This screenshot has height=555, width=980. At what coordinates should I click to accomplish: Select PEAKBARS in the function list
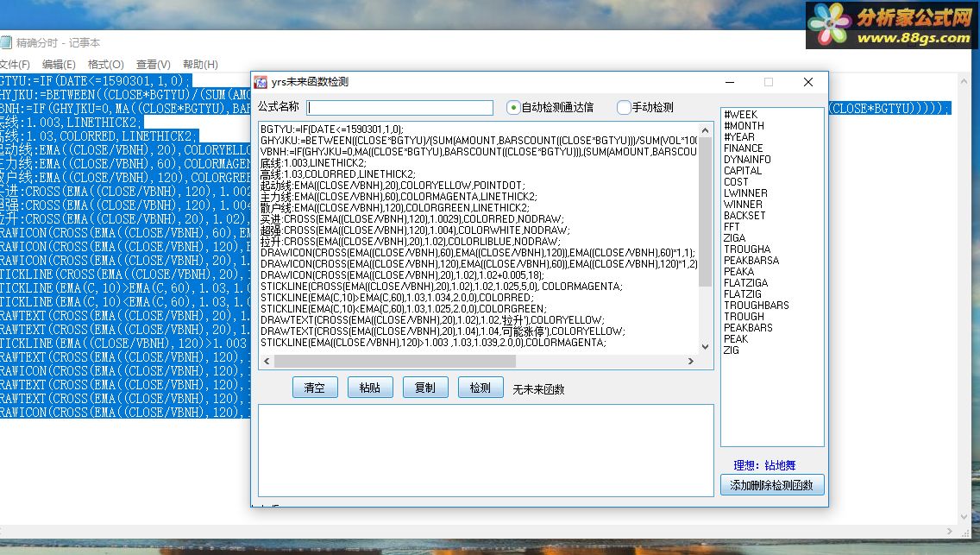(748, 328)
